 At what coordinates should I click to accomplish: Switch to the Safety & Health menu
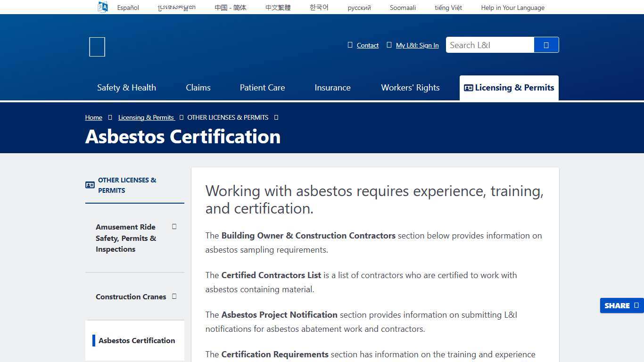[126, 88]
